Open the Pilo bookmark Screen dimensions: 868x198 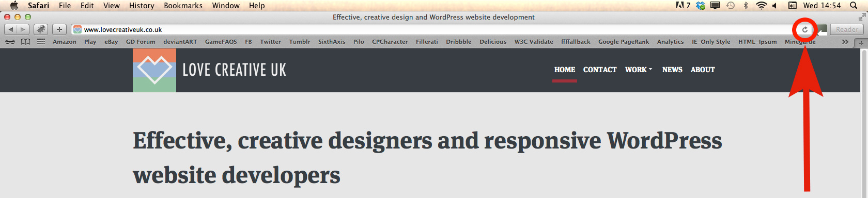(359, 42)
